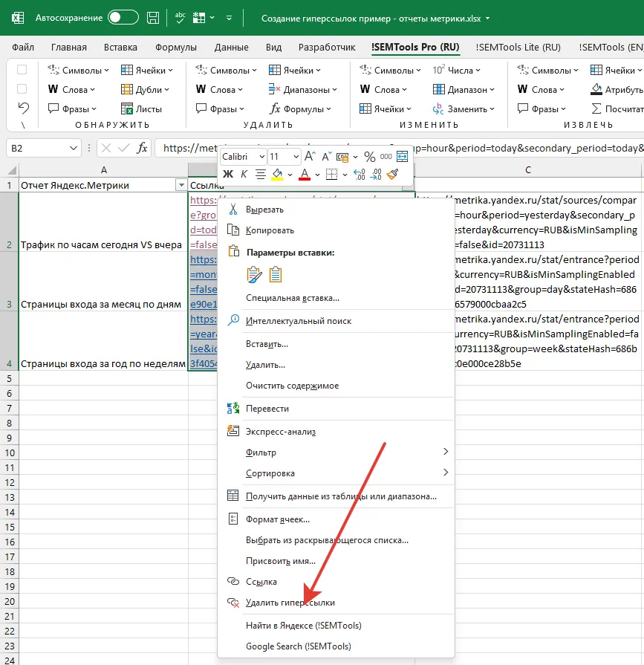The height and width of the screenshot is (665, 644).
Task: Switch to the Главная ribbon tab
Action: (x=68, y=47)
